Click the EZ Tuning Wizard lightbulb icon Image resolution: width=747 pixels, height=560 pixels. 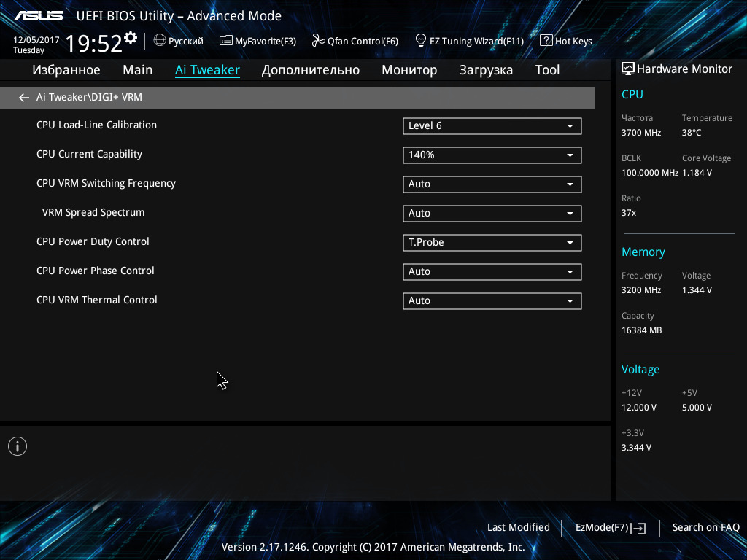point(421,41)
